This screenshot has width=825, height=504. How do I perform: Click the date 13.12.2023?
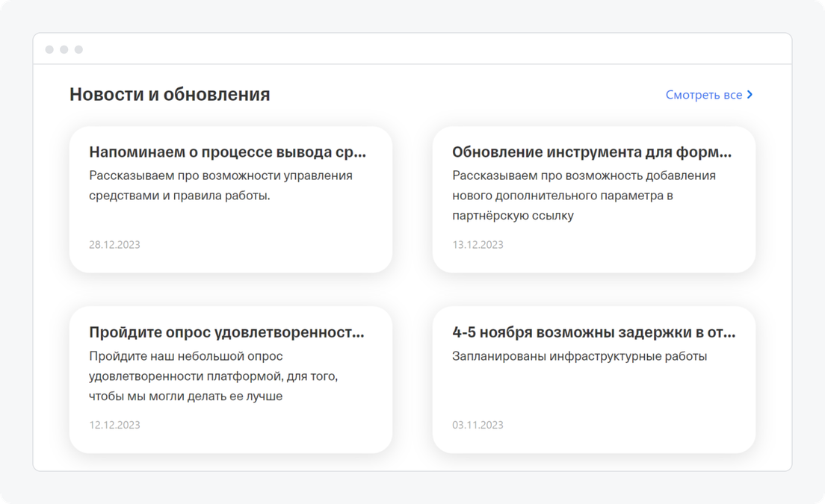coord(478,244)
